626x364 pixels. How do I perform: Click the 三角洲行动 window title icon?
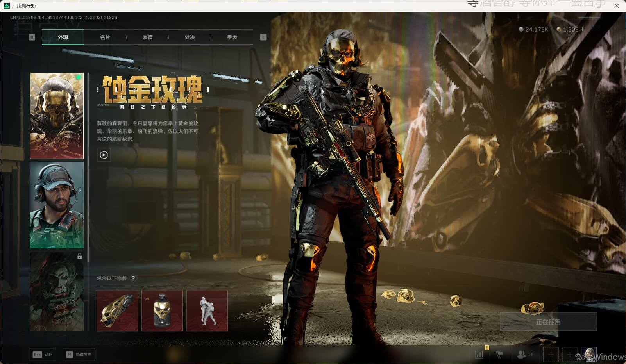click(x=6, y=6)
